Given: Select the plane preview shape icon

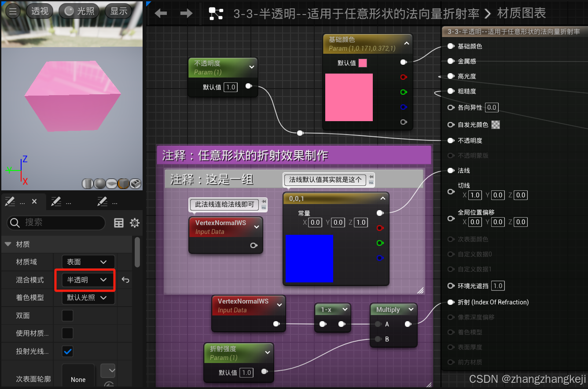Looking at the screenshot, I should click(x=111, y=183).
